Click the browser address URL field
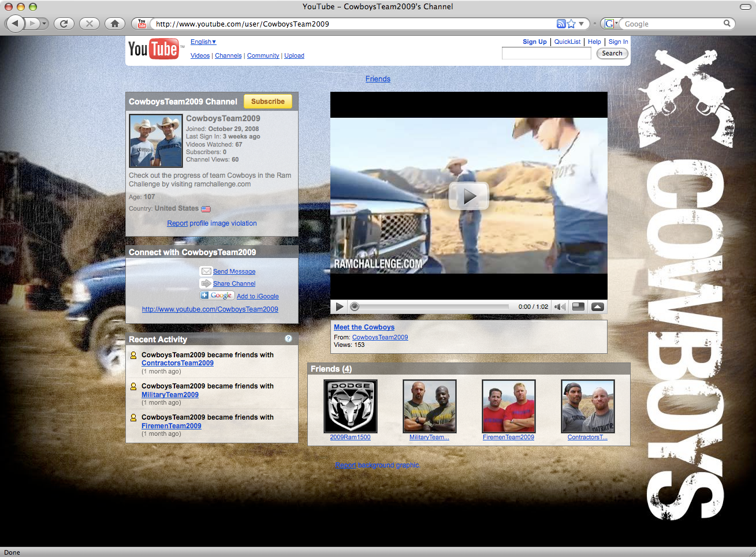 352,24
